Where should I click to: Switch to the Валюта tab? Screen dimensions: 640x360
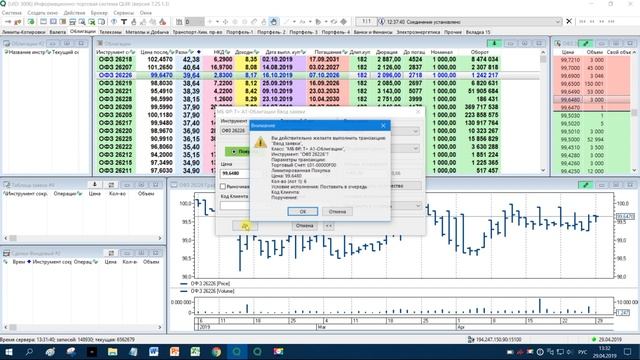coord(58,32)
